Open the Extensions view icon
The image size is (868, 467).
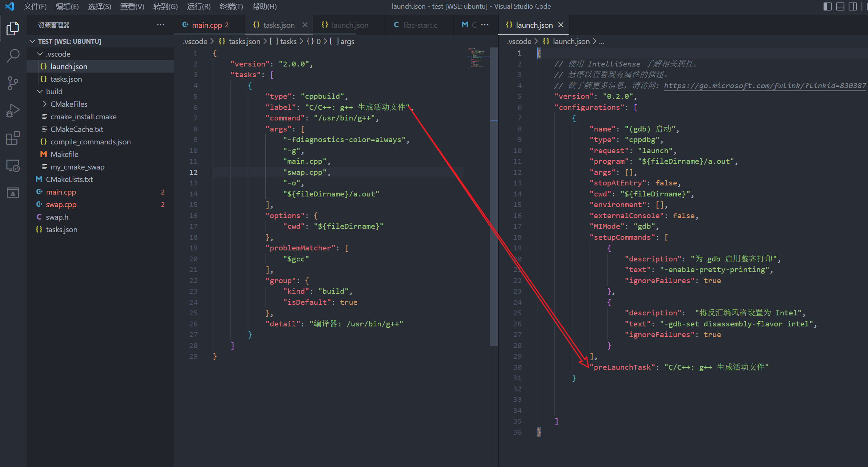point(13,138)
